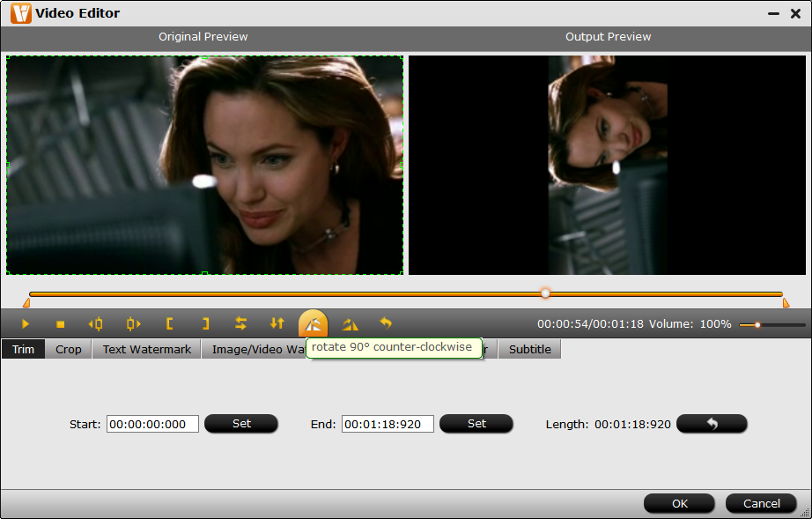
Task: Click the undo arrow in the toolbar
Action: (x=385, y=324)
